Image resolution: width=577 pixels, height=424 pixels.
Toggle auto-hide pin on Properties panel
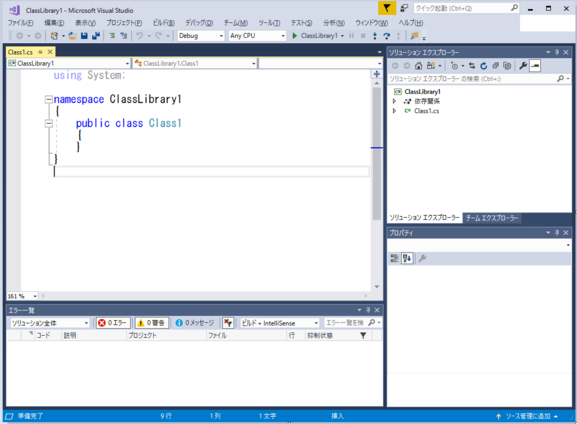557,233
